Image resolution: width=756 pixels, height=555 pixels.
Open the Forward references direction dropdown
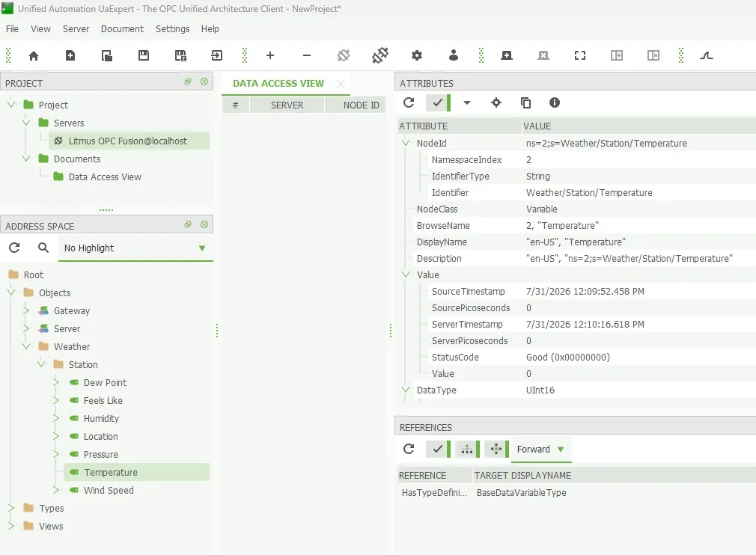(x=541, y=450)
